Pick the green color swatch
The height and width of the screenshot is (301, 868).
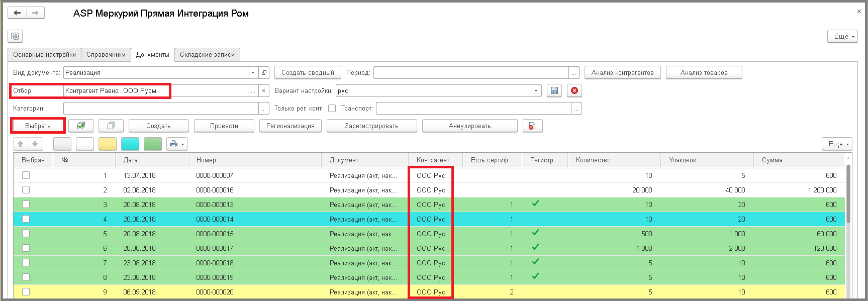pos(153,144)
